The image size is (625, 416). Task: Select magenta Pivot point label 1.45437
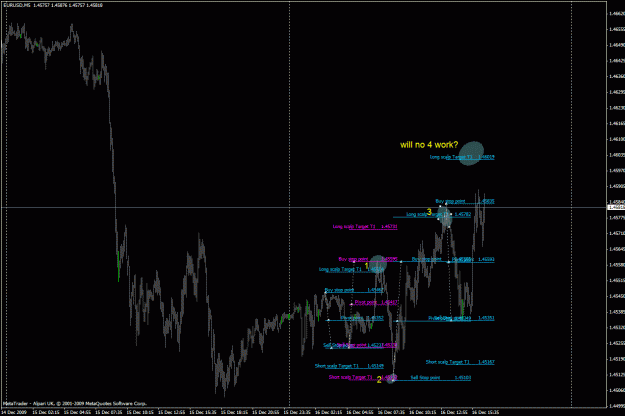click(376, 302)
